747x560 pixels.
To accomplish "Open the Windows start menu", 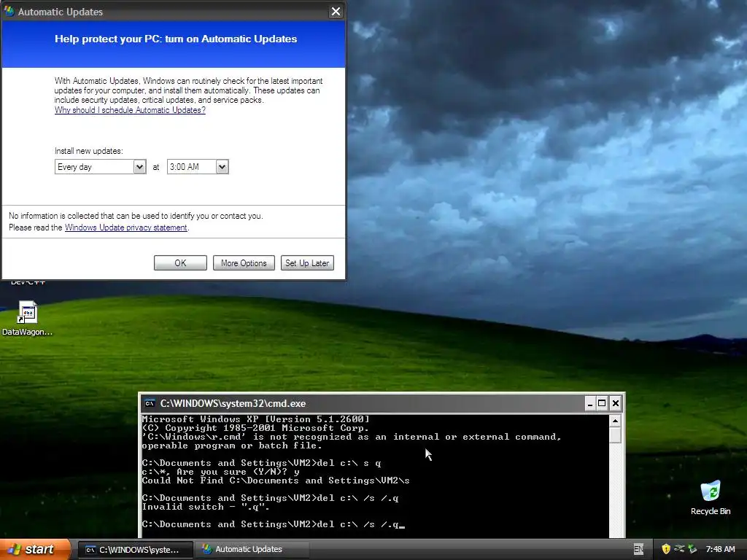I will click(x=34, y=549).
